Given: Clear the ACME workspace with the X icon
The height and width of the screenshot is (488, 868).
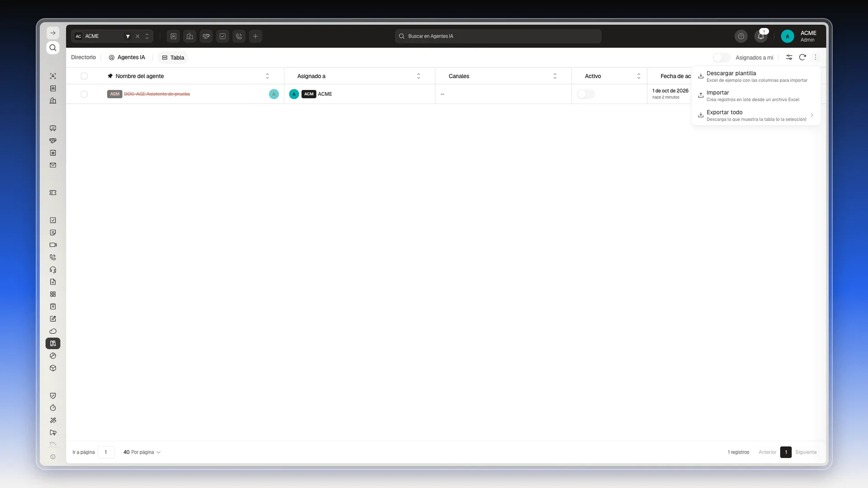Looking at the screenshot, I should [x=137, y=36].
